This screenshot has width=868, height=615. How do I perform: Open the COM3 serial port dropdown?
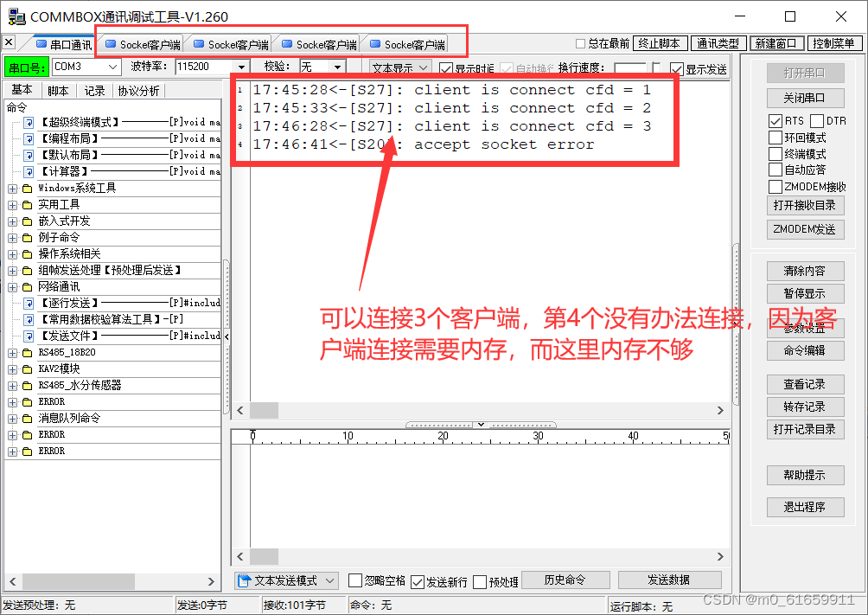click(x=112, y=67)
